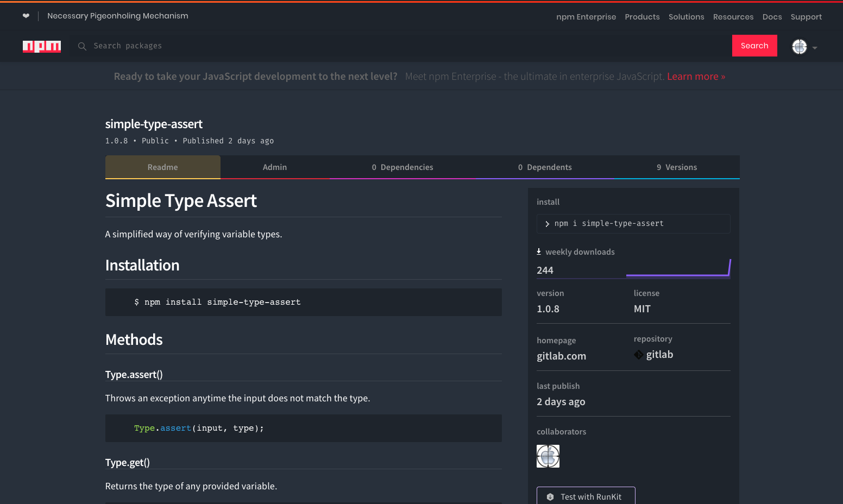Viewport: 843px width, 504px height.
Task: Click the Published 2 days ago text
Action: (228, 141)
